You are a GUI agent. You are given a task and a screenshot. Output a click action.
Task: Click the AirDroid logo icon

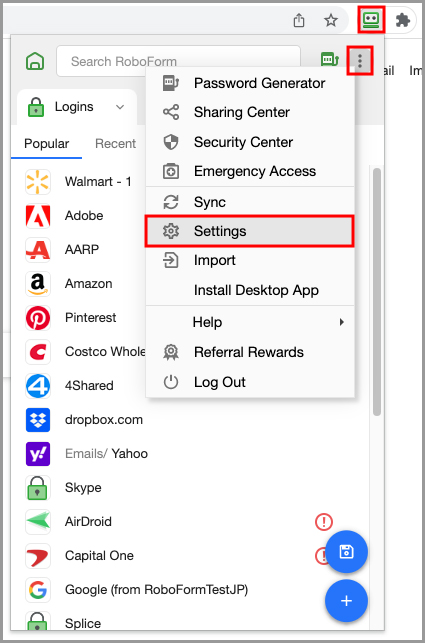click(38, 522)
